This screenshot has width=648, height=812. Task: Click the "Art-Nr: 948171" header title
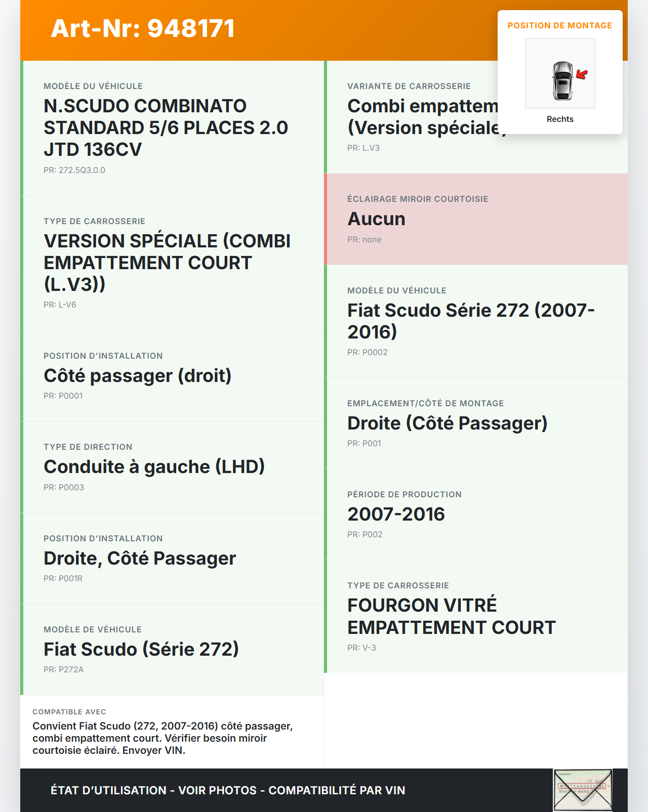point(143,28)
